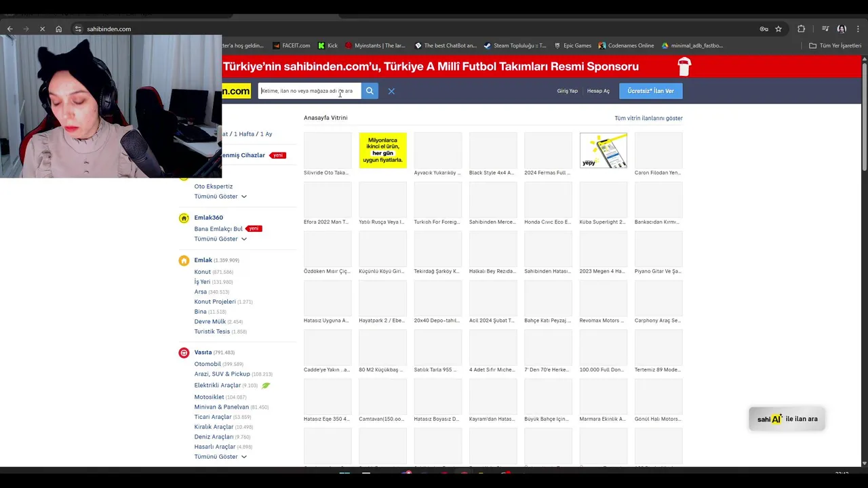Open Bana Emlakçı Bul link
This screenshot has height=488, width=868.
(x=218, y=229)
